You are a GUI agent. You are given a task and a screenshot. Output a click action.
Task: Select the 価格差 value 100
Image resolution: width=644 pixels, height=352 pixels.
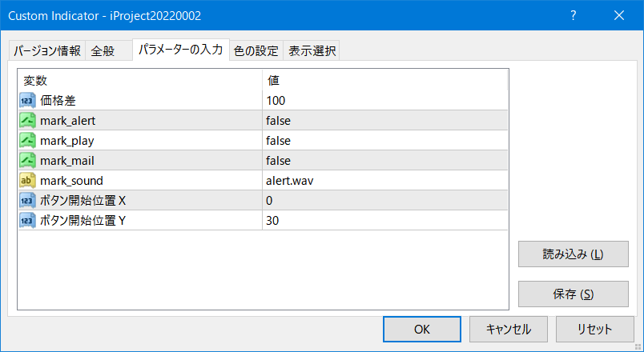384,101
